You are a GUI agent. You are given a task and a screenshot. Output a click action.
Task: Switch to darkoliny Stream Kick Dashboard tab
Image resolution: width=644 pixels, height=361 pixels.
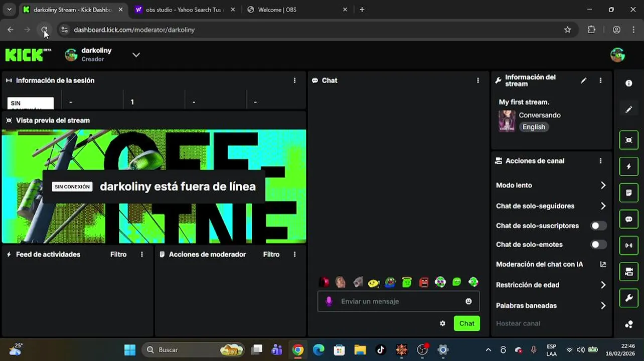pos(73,10)
